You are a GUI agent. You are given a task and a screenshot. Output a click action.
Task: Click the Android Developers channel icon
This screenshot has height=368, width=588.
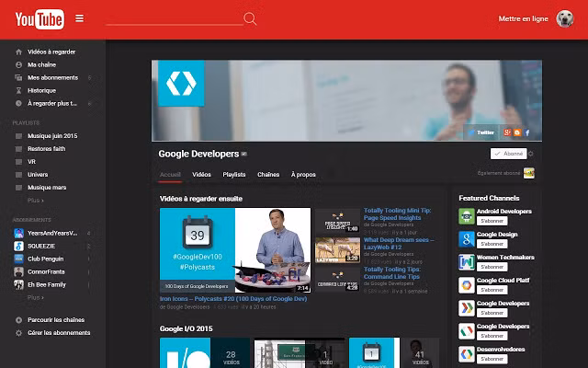tap(467, 216)
